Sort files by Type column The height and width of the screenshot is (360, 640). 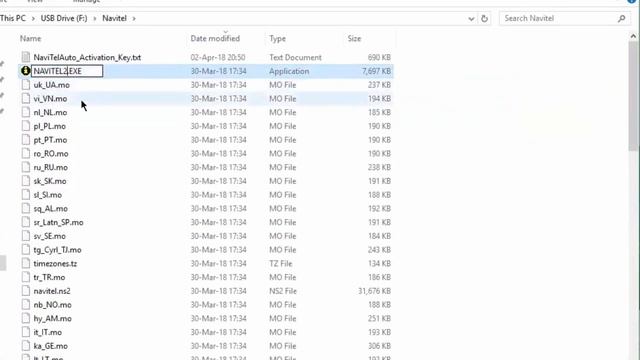pyautogui.click(x=278, y=38)
